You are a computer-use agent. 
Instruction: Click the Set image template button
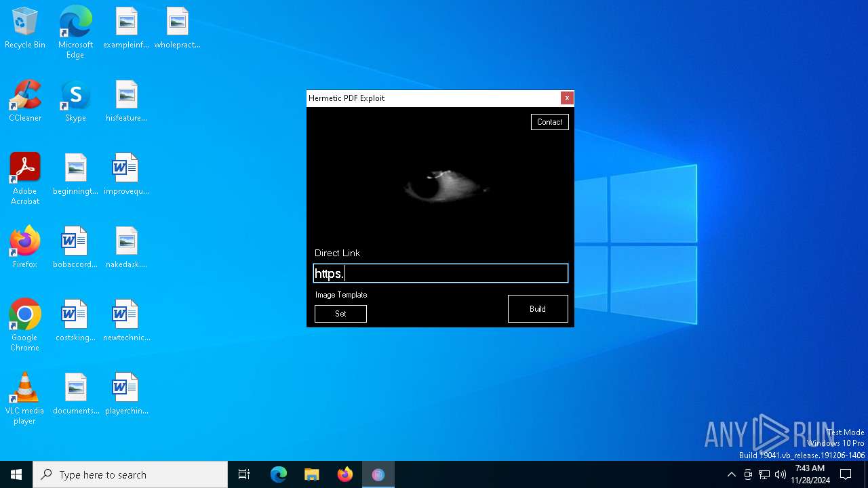[x=340, y=314]
